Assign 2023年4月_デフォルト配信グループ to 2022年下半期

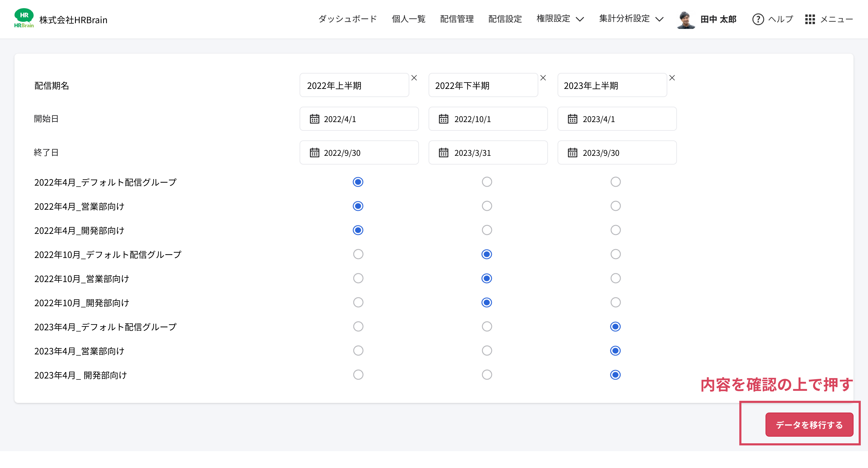pyautogui.click(x=487, y=327)
